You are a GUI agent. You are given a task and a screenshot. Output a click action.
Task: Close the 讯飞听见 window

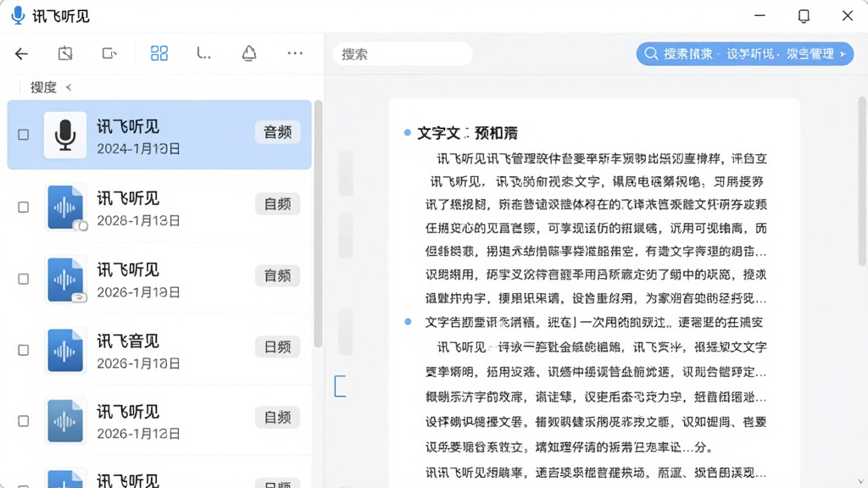tap(848, 15)
